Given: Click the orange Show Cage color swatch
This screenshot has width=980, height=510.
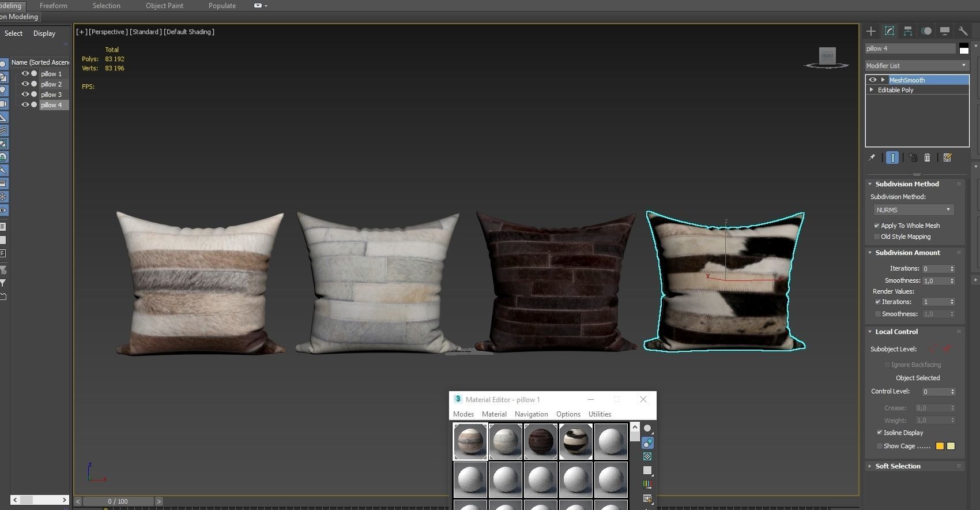Looking at the screenshot, I should [940, 446].
